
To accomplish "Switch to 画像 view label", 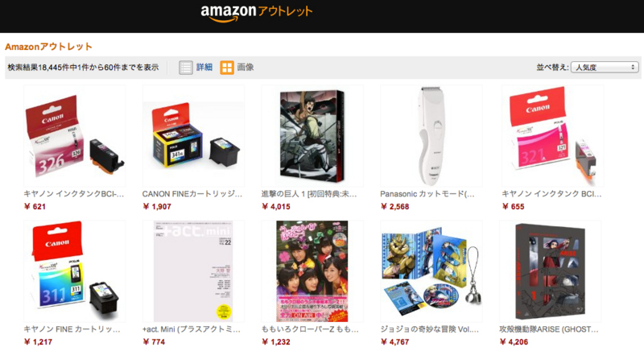I will pyautogui.click(x=246, y=68).
